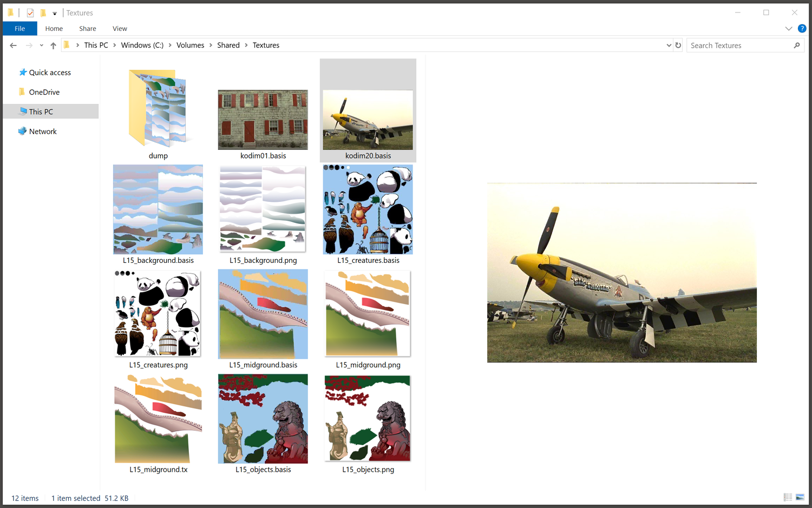Open the recent locations dropdown arrow
The width and height of the screenshot is (812, 508).
41,45
